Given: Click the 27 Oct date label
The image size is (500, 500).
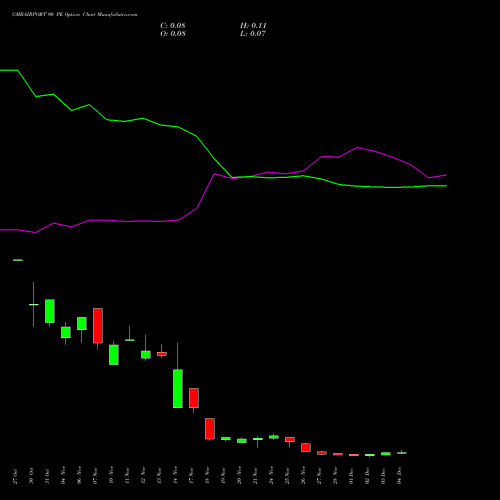Looking at the screenshot, I should [x=15, y=476].
